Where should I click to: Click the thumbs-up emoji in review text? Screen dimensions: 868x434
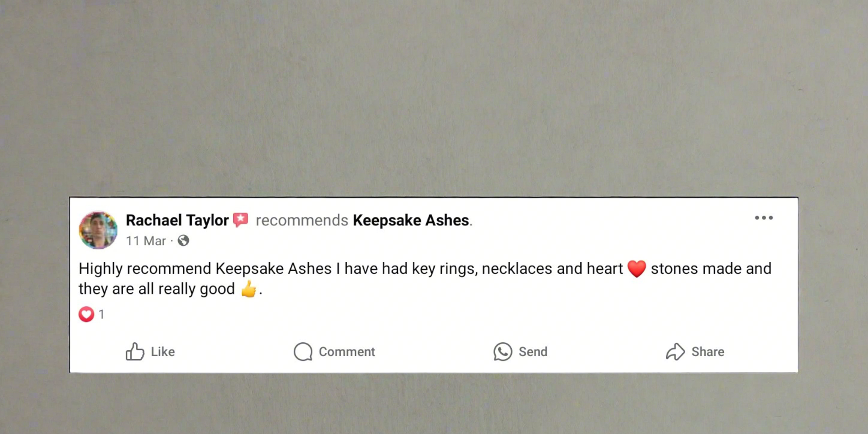[x=248, y=289]
